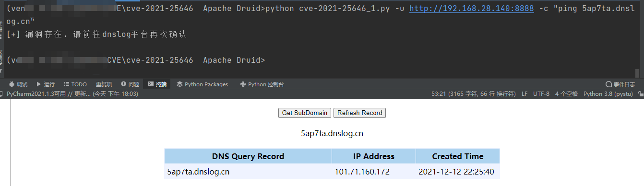Open the 重复项 tool window tab

click(104, 84)
